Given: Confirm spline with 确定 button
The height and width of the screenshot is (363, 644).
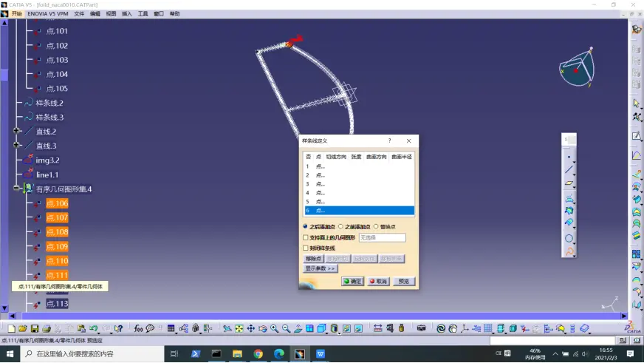Looking at the screenshot, I should [x=352, y=281].
